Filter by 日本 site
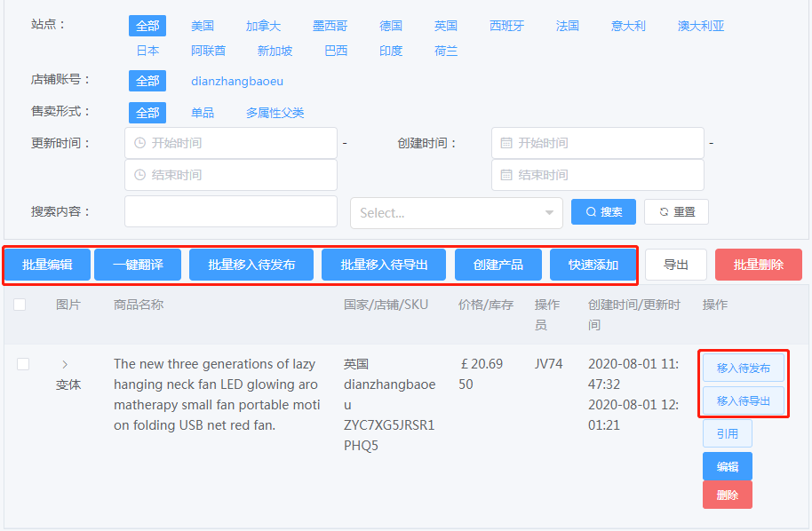812x531 pixels. (147, 51)
